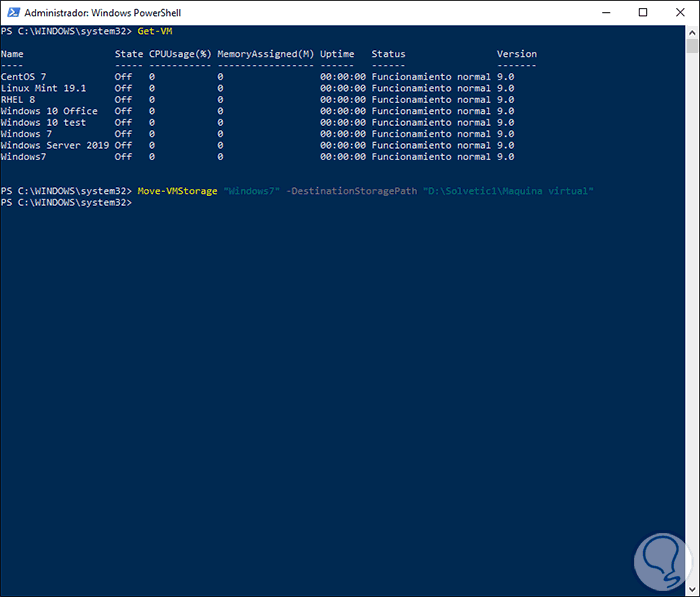Click Windows7 in the VM list
The width and height of the screenshot is (700, 597).
click(23, 157)
